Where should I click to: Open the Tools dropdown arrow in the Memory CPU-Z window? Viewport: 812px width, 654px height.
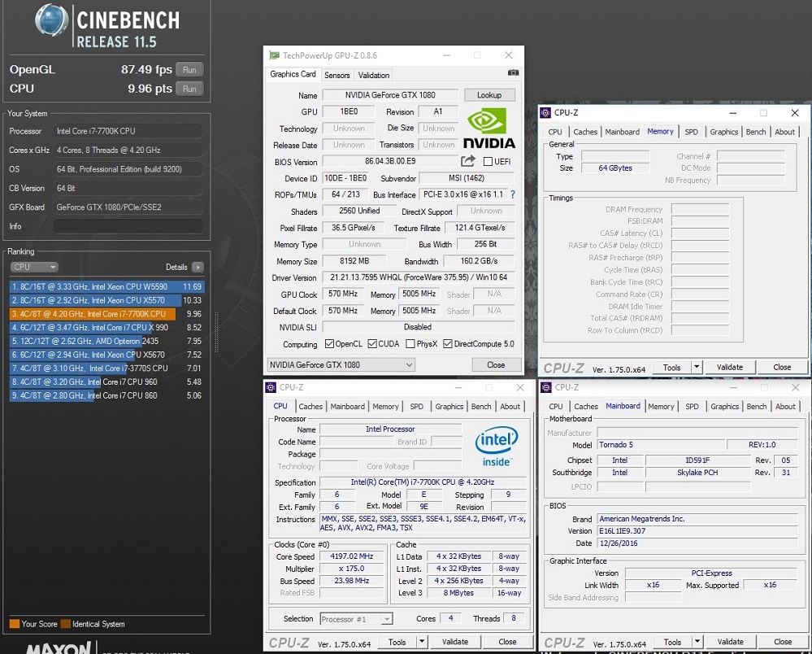[x=696, y=367]
